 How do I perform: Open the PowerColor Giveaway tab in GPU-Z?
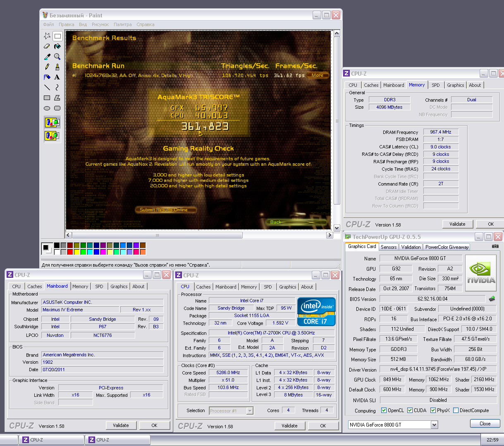(x=447, y=247)
